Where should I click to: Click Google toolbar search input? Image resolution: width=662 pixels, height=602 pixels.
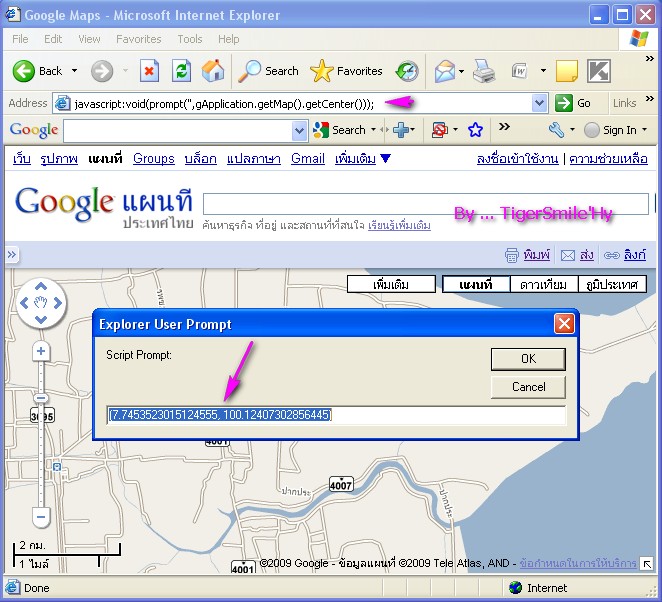[178, 131]
